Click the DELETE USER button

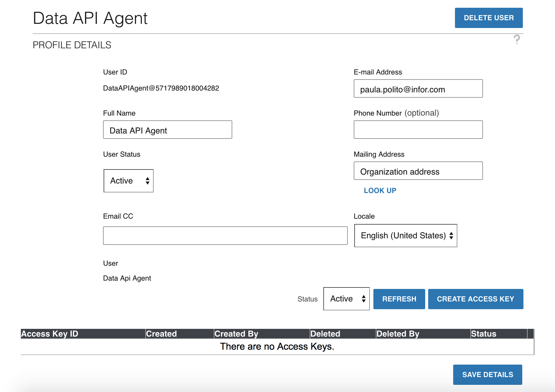(489, 18)
